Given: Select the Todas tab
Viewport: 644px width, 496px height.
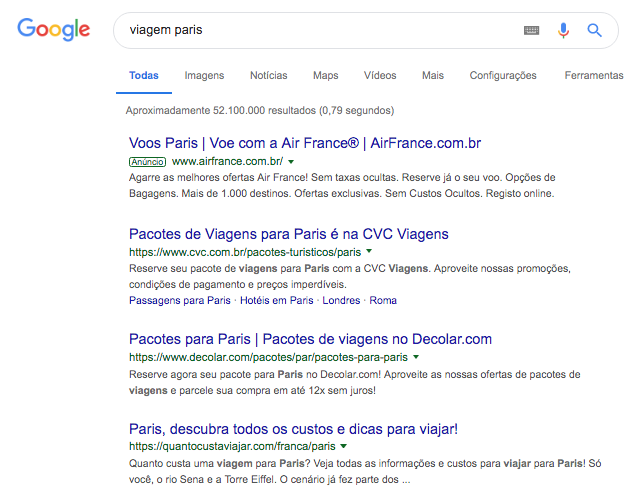Looking at the screenshot, I should tap(144, 76).
